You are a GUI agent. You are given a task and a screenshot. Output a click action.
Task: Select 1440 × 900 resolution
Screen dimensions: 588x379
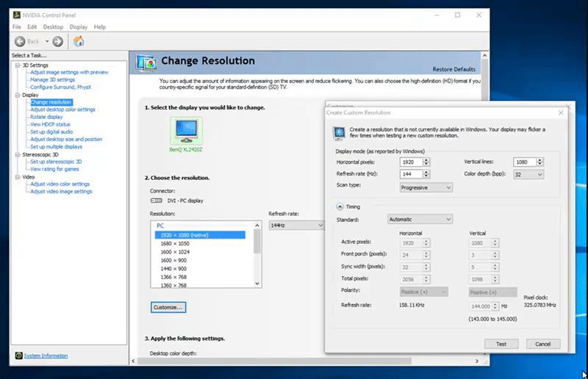[x=173, y=269]
